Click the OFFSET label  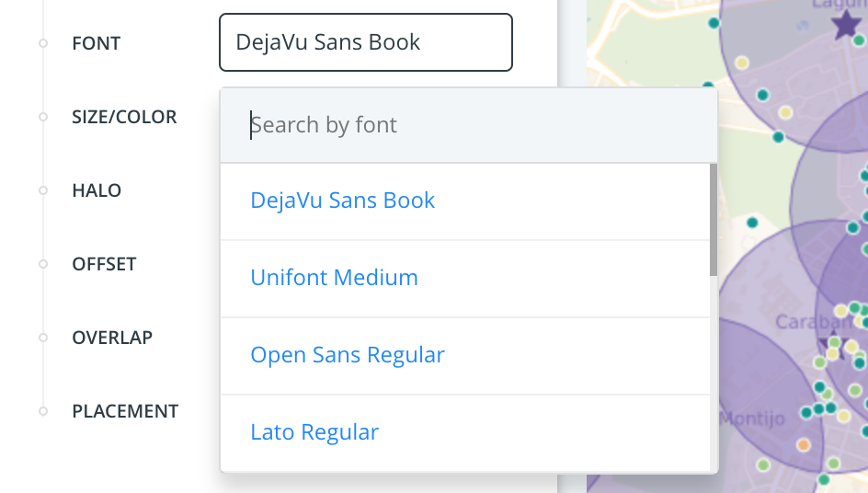click(104, 264)
